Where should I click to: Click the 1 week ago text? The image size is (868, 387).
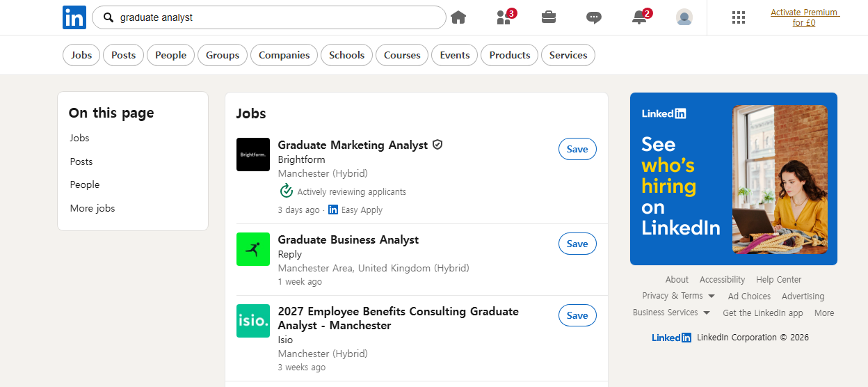[x=300, y=282]
